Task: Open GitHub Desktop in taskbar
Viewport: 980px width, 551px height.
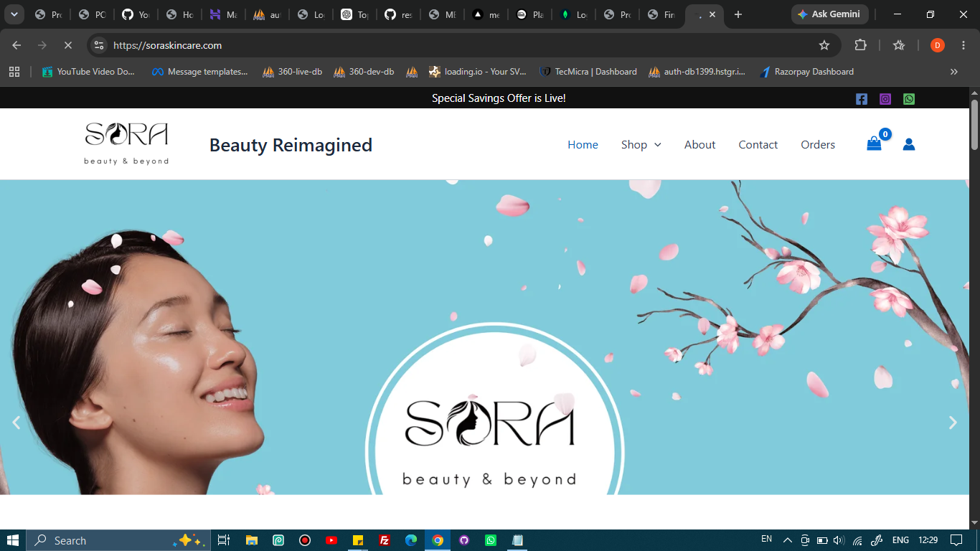Action: pos(464,540)
